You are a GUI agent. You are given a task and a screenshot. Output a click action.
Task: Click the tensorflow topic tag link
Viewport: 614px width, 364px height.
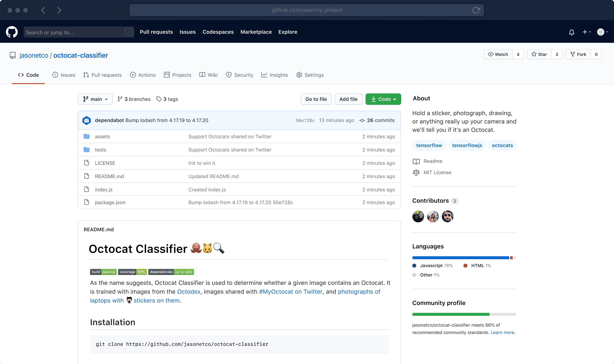(429, 145)
